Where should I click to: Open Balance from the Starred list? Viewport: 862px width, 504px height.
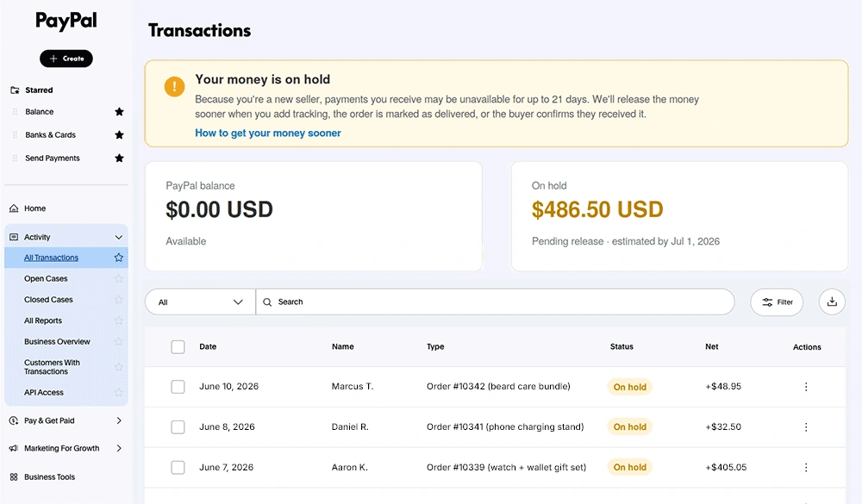point(40,112)
